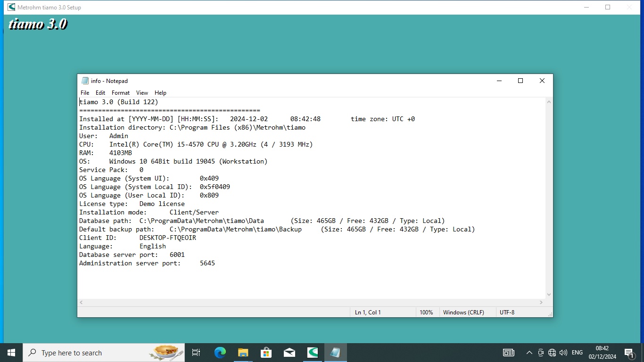Image resolution: width=644 pixels, height=362 pixels.
Task: Click the 'Default backup path' line
Action: [x=277, y=229]
